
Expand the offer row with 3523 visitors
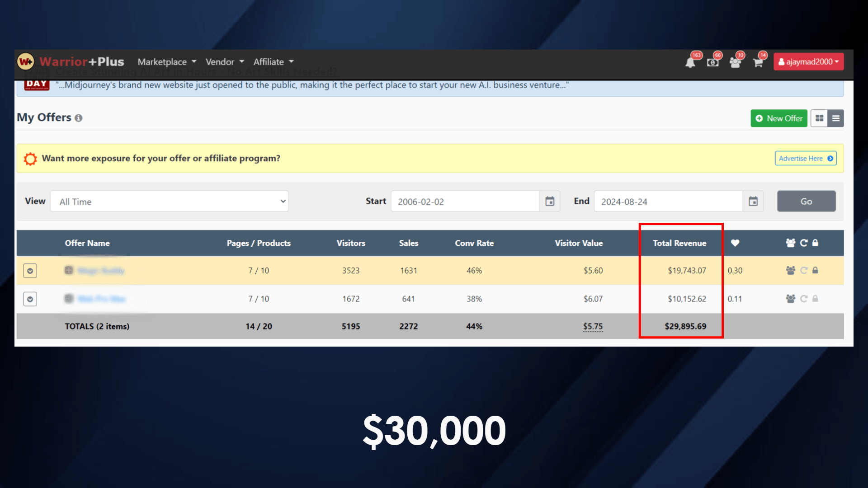tap(30, 271)
